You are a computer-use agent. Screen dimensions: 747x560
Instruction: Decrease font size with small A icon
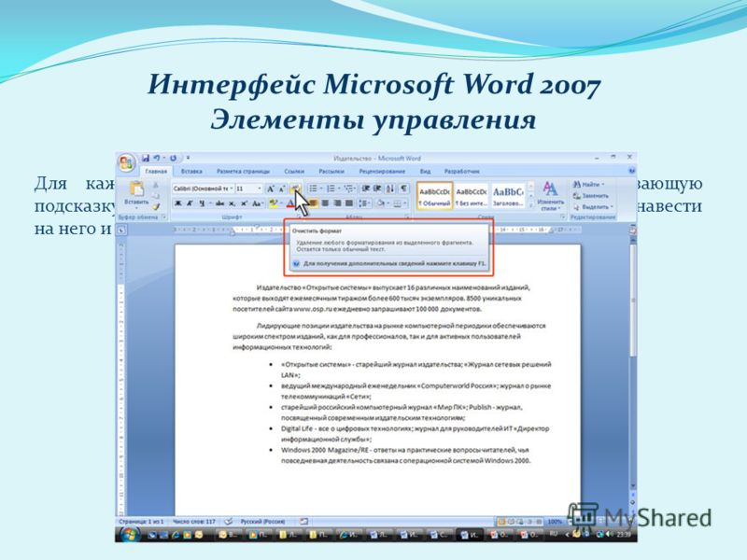click(282, 189)
